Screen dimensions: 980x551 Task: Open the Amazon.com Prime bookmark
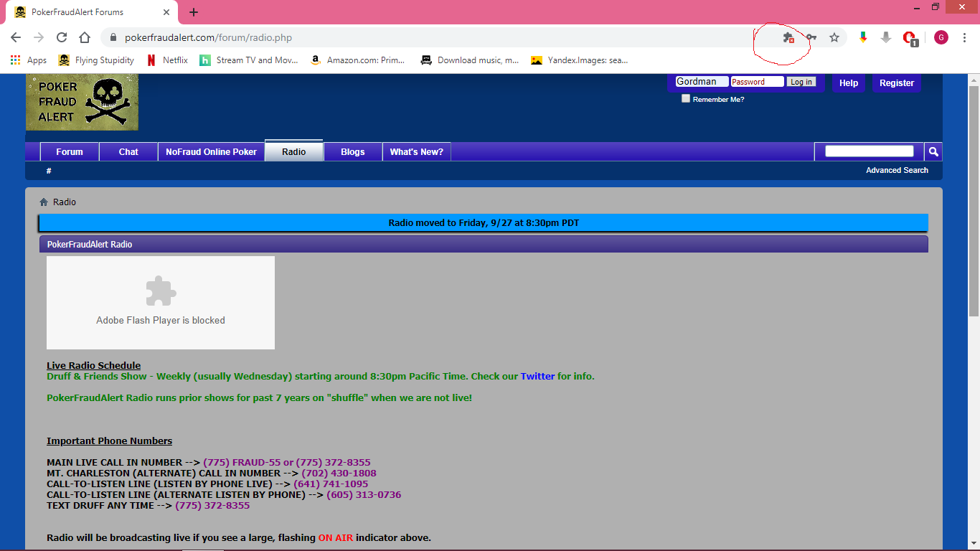[x=358, y=60]
